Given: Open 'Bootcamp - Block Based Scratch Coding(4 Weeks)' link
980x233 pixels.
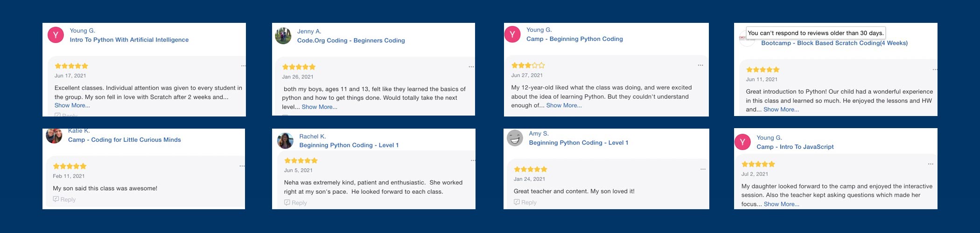Looking at the screenshot, I should click(834, 43).
